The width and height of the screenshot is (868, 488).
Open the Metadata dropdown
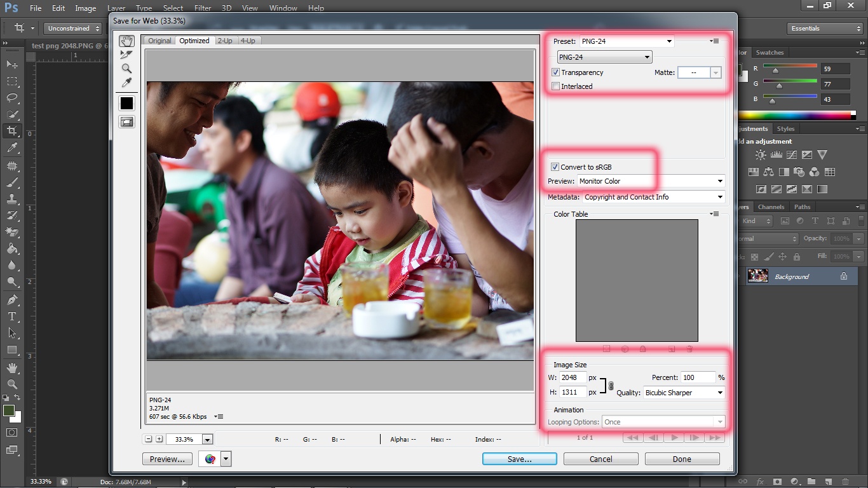point(653,197)
